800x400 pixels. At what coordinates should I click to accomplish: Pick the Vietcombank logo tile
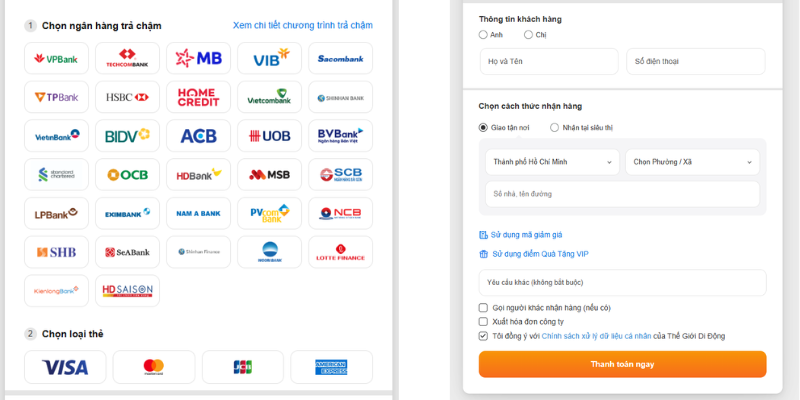[269, 98]
